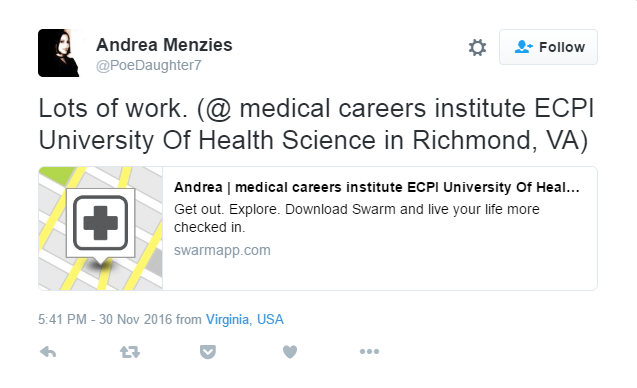Click the person-plus icon in Follow button
Screen dimensions: 637x388
(523, 47)
